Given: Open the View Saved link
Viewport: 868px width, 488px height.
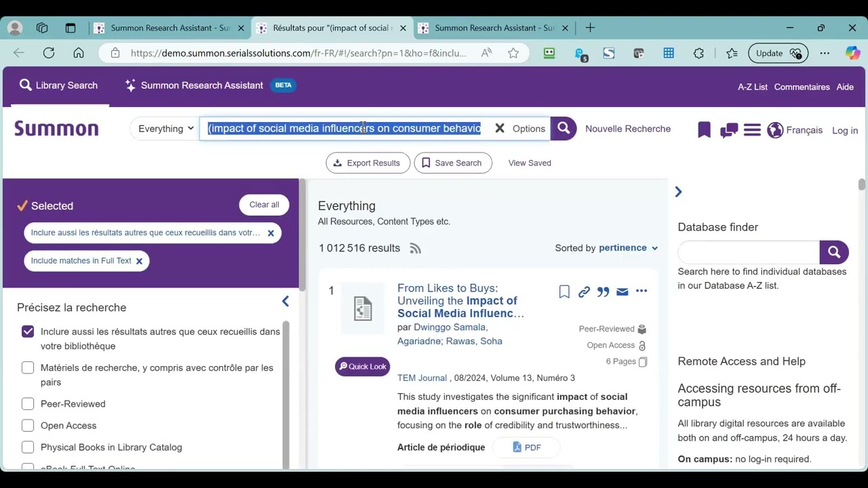Looking at the screenshot, I should 530,163.
